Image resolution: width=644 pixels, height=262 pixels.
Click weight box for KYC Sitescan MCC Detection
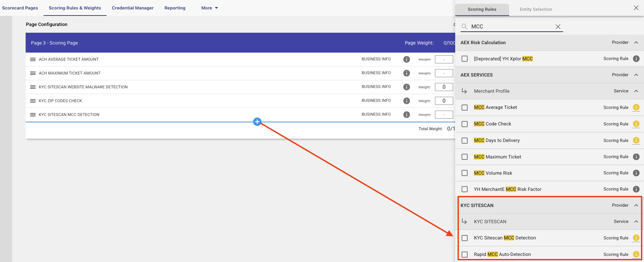444,115
